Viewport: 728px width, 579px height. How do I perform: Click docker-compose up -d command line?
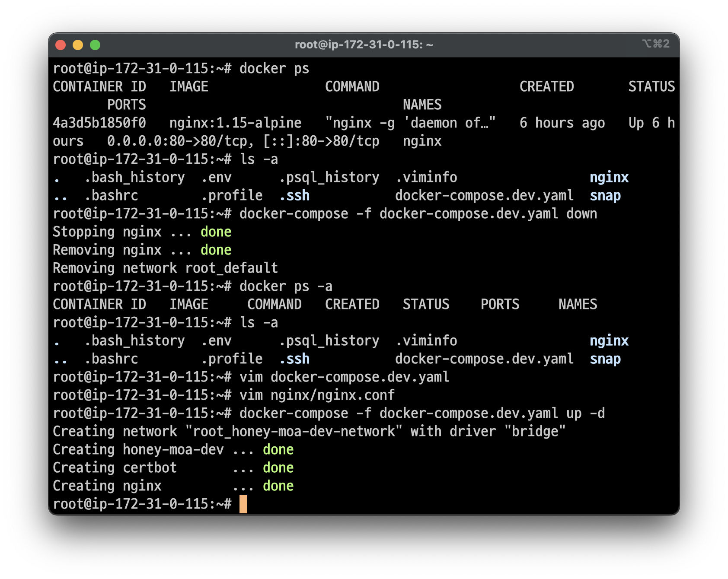(329, 413)
